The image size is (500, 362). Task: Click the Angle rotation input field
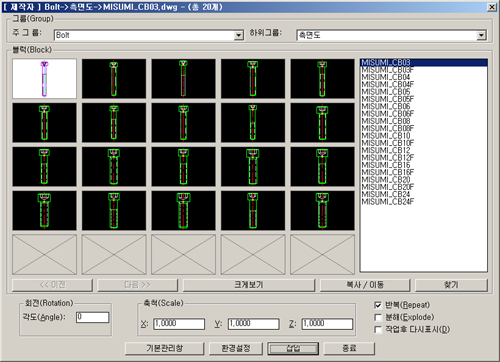pos(92,317)
